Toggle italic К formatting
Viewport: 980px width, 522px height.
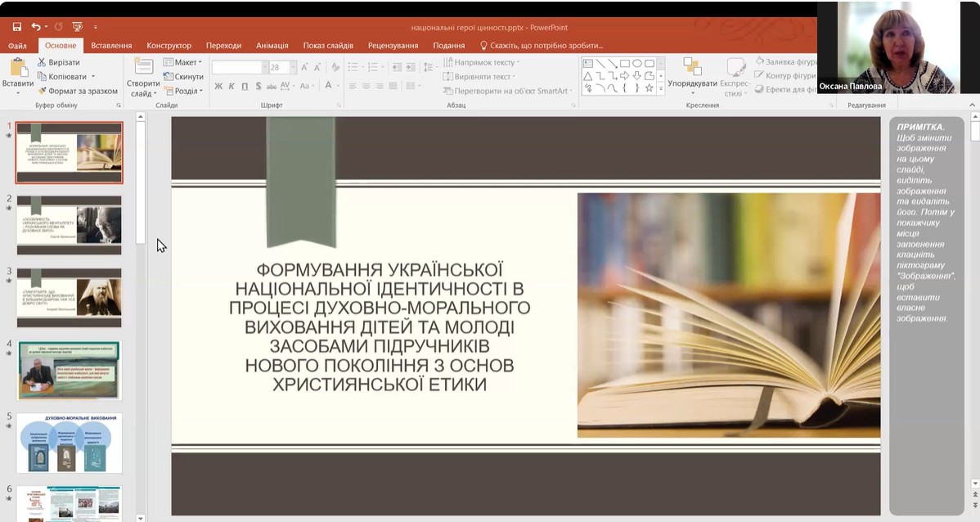(x=232, y=86)
